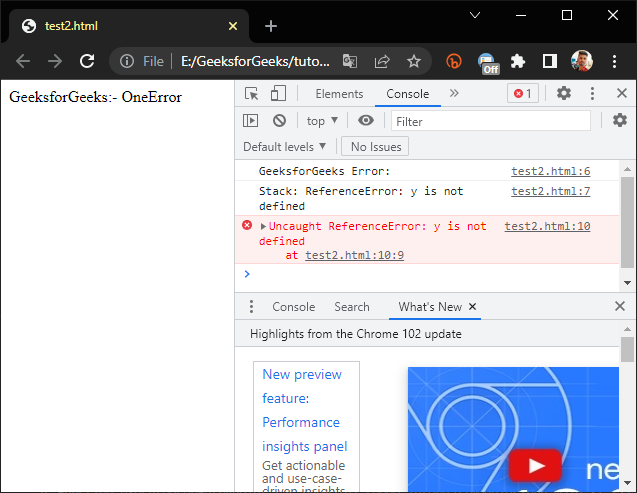
Task: Select the What's New drawer tab
Action: [x=430, y=307]
